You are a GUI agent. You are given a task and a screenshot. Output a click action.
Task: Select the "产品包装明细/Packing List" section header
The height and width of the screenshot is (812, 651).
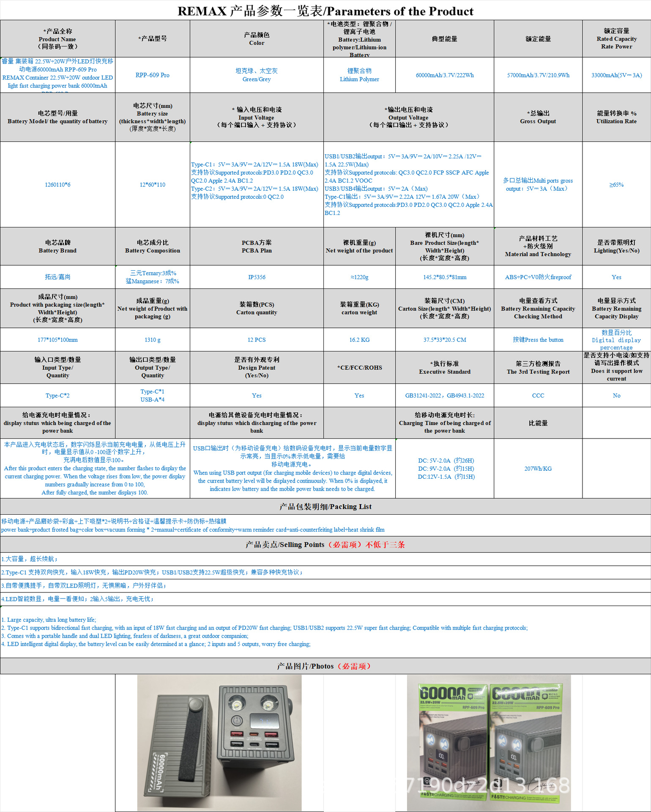[x=325, y=507]
